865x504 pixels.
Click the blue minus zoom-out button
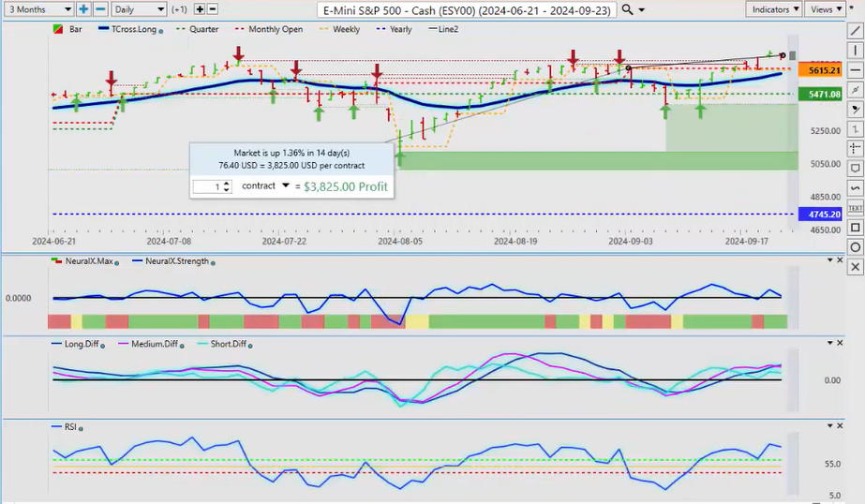100,9
